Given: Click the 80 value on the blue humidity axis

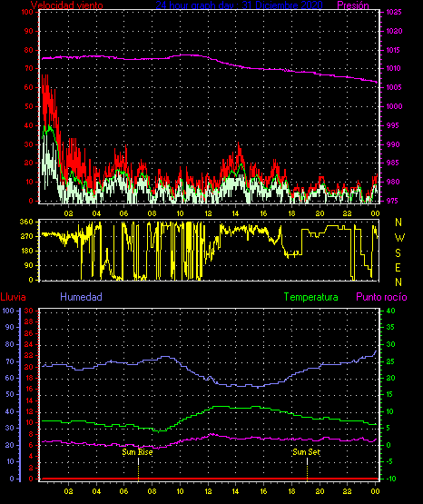Looking at the screenshot, I should (x=10, y=344).
